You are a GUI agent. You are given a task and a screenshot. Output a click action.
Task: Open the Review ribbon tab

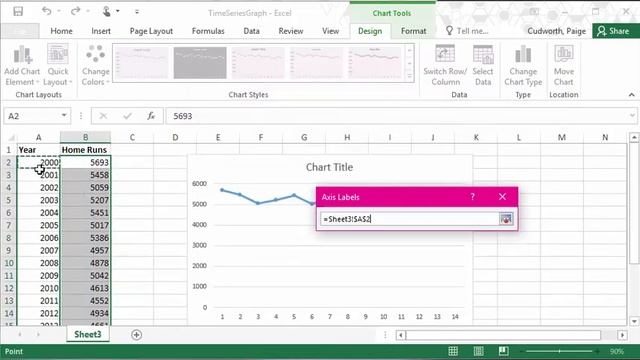291,31
